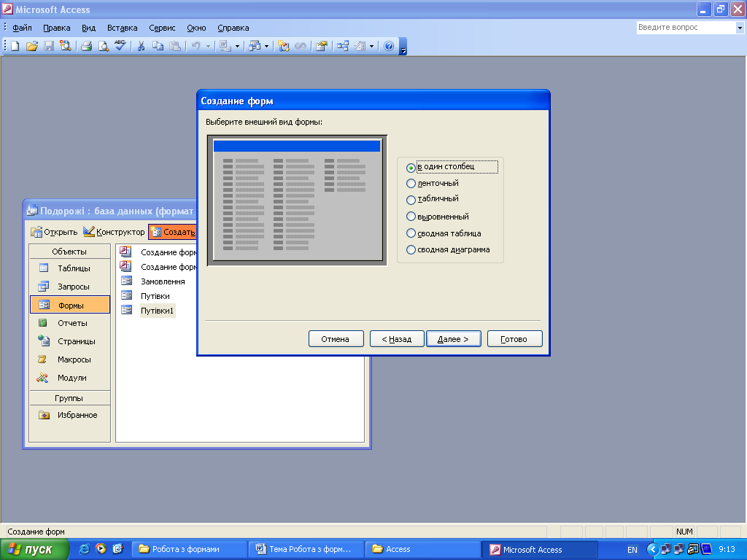The width and height of the screenshot is (747, 560).
Task: Click the Save diskette icon
Action: pos(49,46)
